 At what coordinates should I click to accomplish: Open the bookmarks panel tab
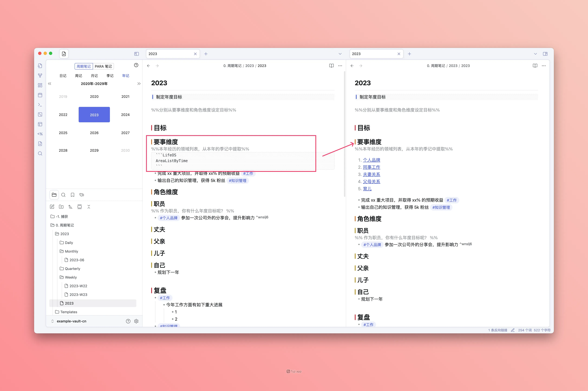[72, 195]
